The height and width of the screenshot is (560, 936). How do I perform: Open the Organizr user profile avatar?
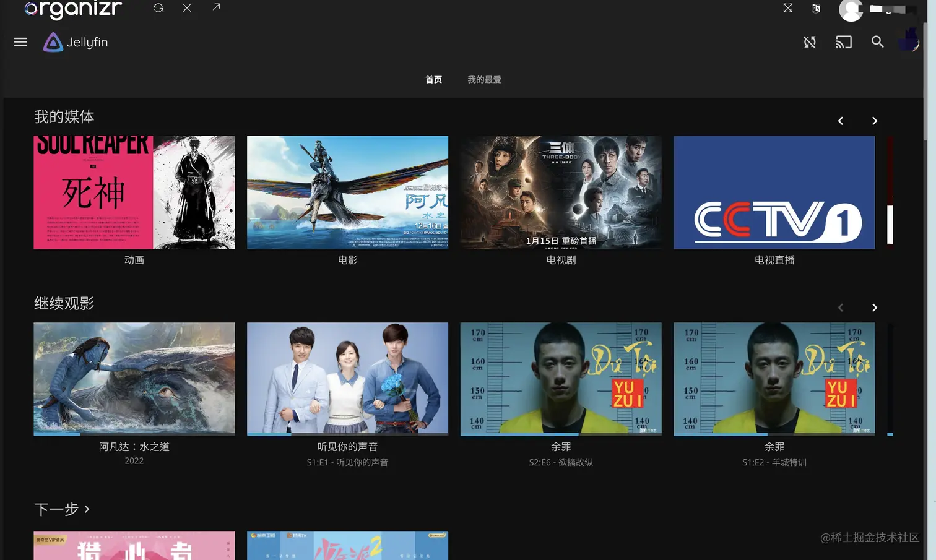pos(851,10)
